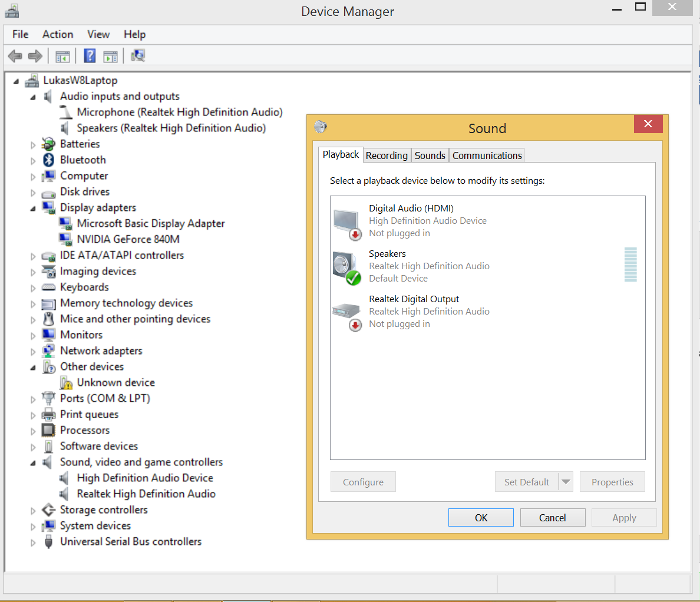Click the Sound dialog title bar speaker icon
The width and height of the screenshot is (700, 602).
[320, 127]
